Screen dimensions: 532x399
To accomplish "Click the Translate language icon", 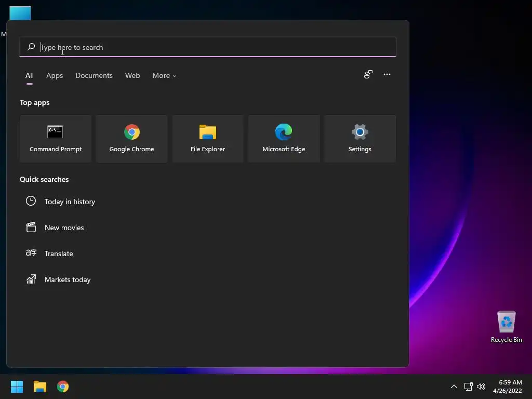I will tap(31, 253).
